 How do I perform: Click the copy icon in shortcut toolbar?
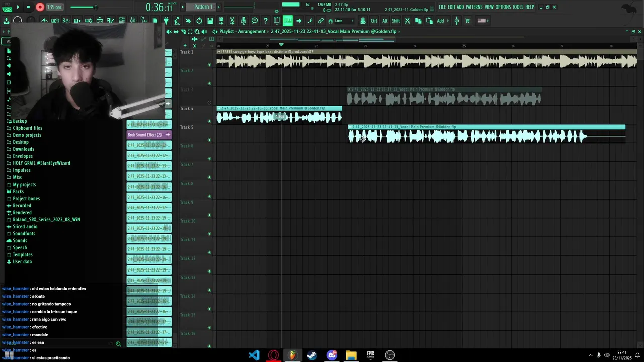pos(418,21)
